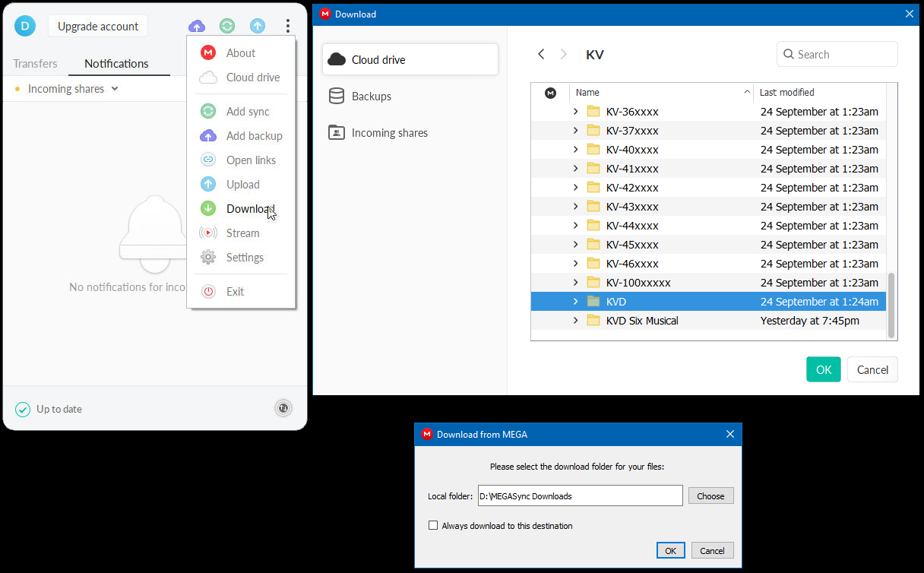The width and height of the screenshot is (924, 573).
Task: Click the green sync toolbar icon
Action: pos(227,26)
